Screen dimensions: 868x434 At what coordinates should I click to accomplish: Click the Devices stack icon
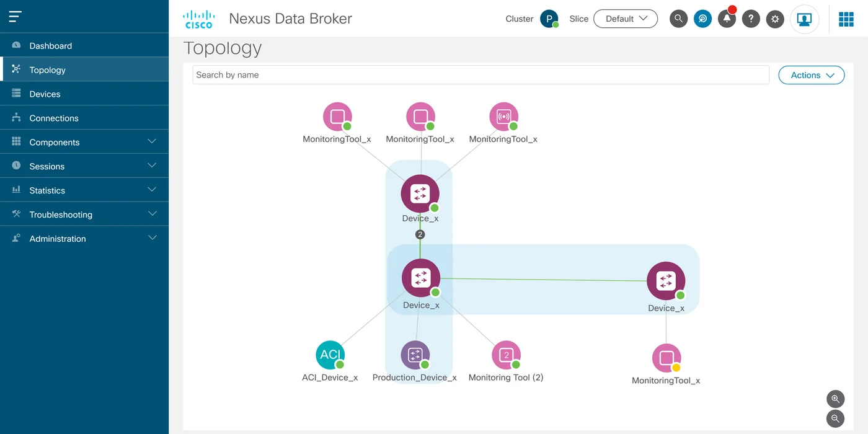pyautogui.click(x=16, y=93)
